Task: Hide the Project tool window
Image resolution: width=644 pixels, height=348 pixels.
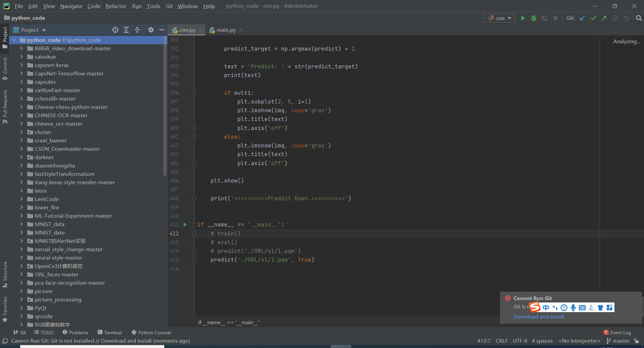Action: pos(162,30)
